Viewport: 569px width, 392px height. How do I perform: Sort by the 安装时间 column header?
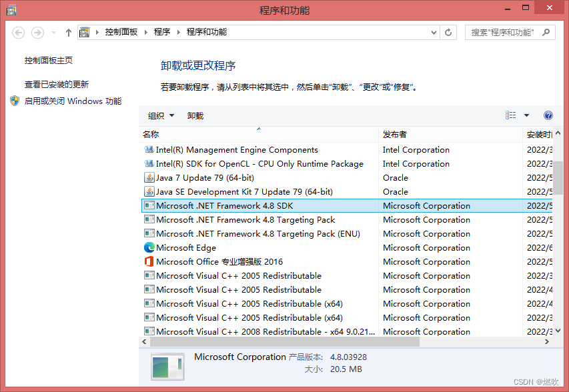[x=538, y=135]
